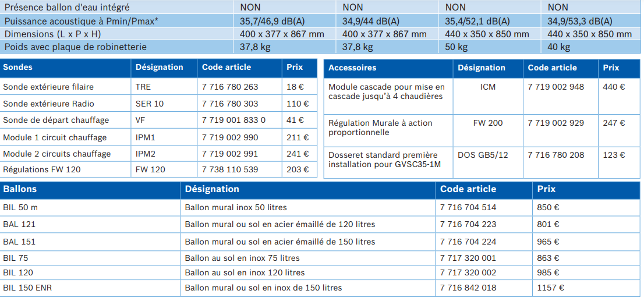This screenshot has width=644, height=301.
Task: Click the 50 kg weight value
Action: pyautogui.click(x=456, y=47)
